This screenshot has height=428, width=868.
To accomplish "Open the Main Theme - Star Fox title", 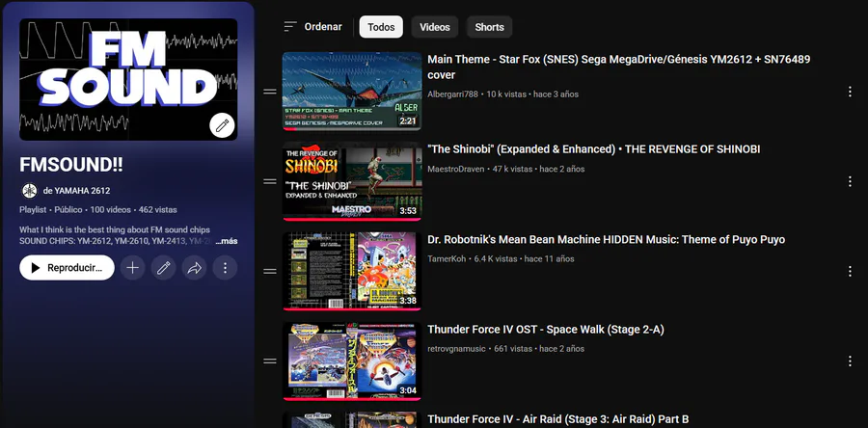I will (x=619, y=67).
